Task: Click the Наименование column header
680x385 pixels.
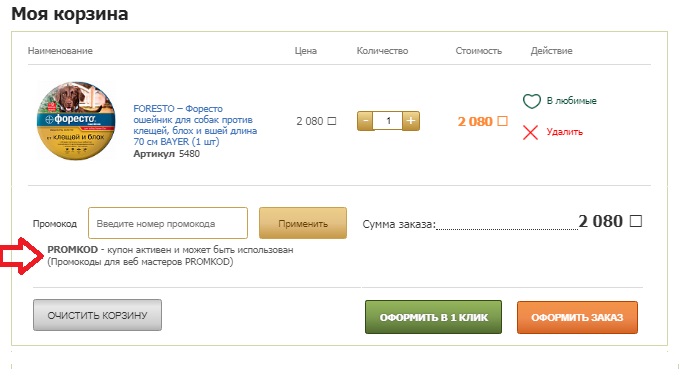Action: point(60,51)
